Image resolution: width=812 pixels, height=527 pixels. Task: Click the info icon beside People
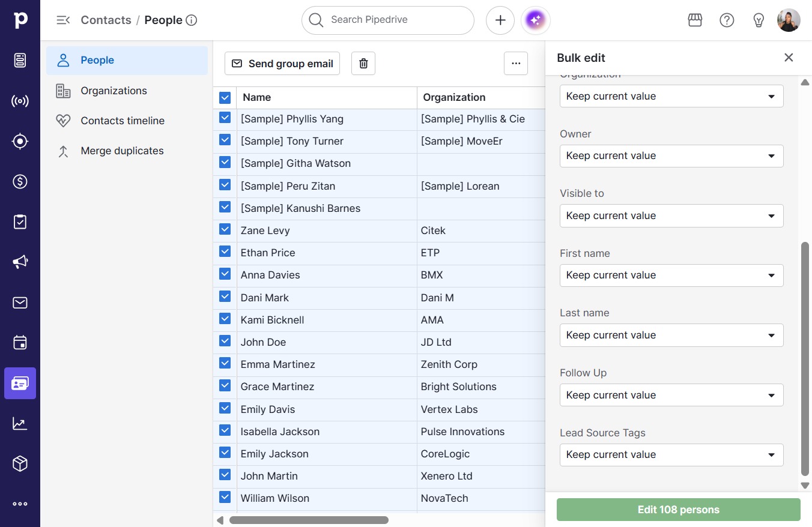click(192, 20)
